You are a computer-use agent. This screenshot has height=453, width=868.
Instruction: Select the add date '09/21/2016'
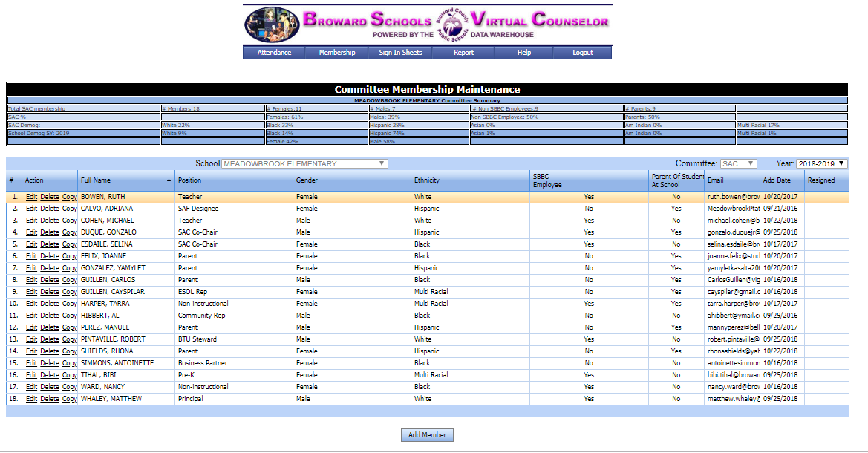pos(780,209)
